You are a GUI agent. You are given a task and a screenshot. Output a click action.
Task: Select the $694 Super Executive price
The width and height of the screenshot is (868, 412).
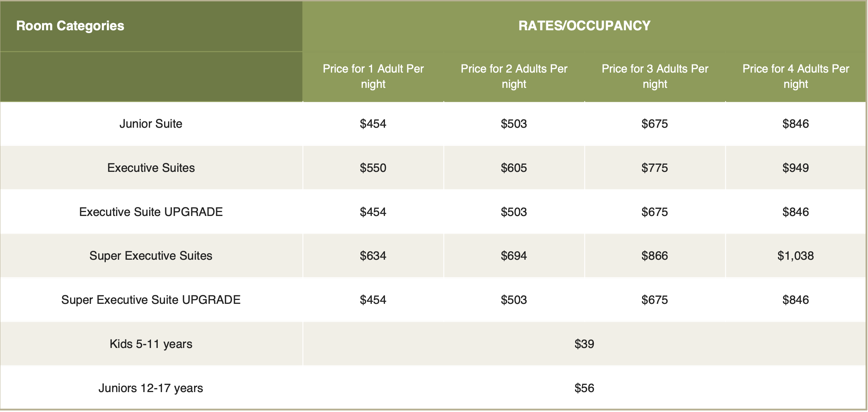tap(514, 255)
